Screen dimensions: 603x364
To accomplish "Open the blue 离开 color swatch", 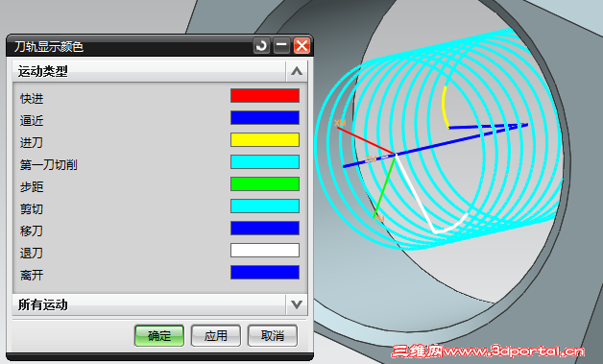I will point(265,272).
